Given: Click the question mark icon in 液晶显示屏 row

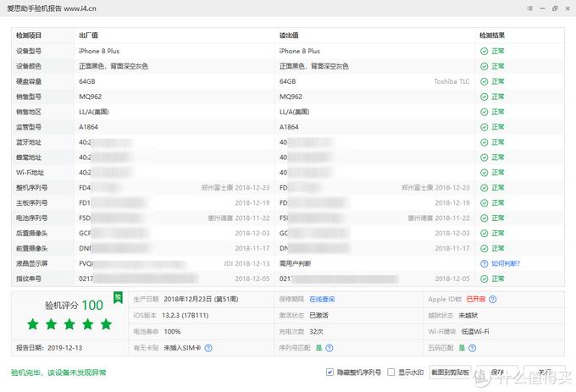Looking at the screenshot, I should [485, 263].
